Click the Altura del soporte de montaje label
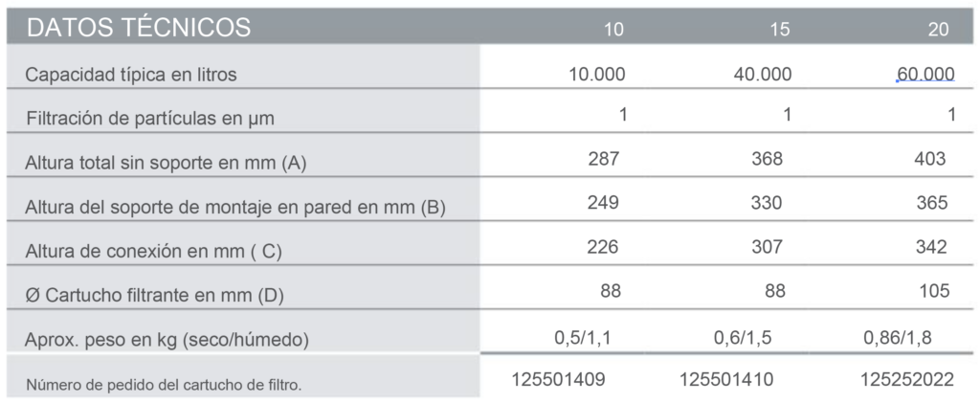This screenshot has width=980, height=403. [235, 206]
